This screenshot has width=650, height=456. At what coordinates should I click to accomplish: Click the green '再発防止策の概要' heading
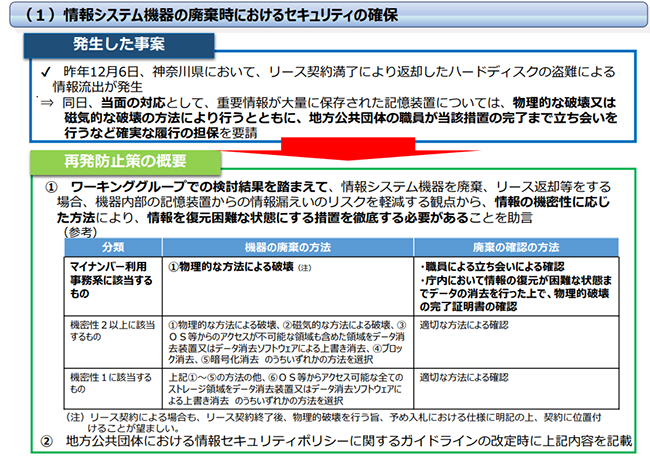tap(125, 161)
